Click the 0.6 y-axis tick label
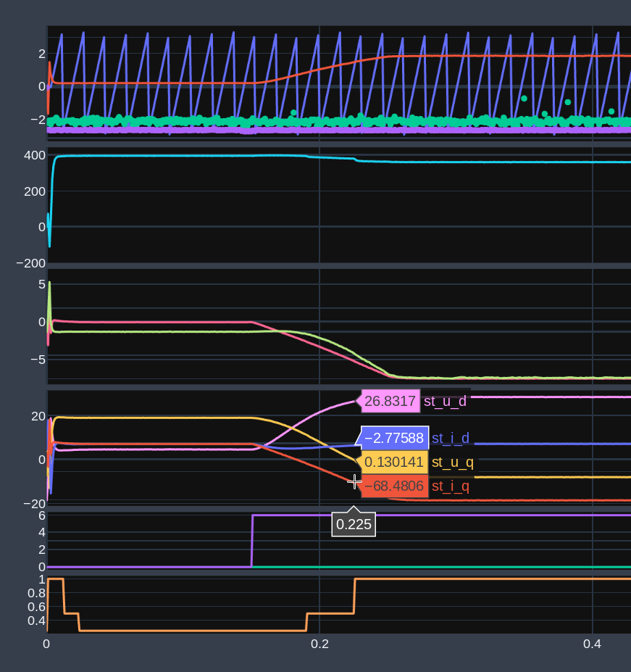 pyautogui.click(x=36, y=607)
